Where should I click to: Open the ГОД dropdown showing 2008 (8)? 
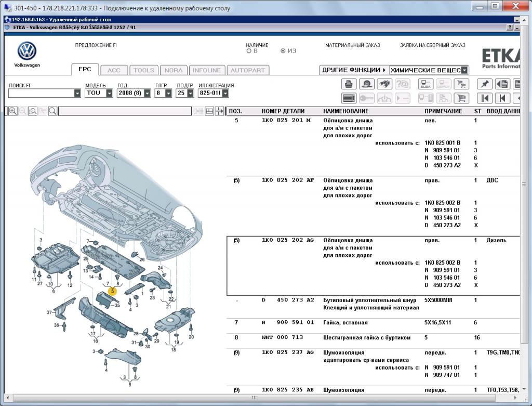point(147,93)
